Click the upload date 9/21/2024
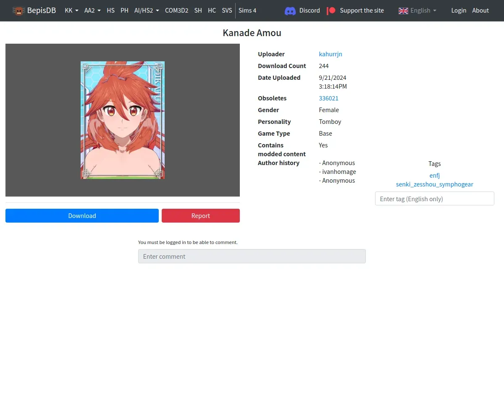The height and width of the screenshot is (420, 504). (333, 78)
